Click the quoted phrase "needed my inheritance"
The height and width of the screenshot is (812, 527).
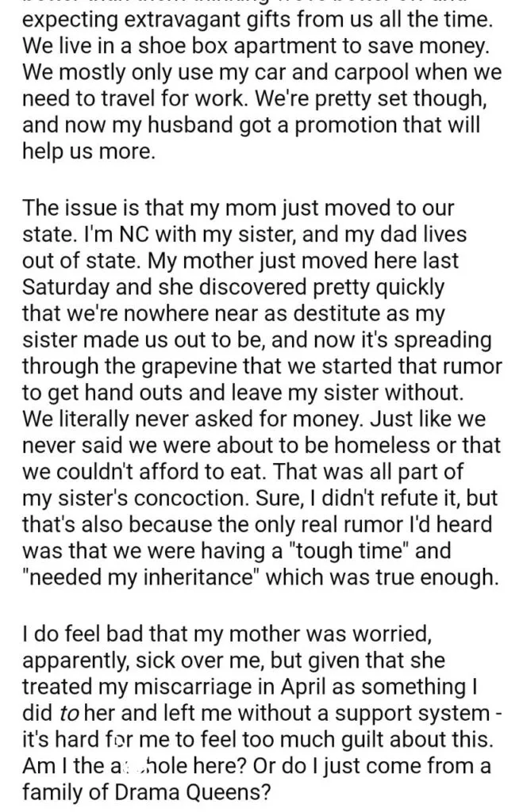tap(141, 578)
